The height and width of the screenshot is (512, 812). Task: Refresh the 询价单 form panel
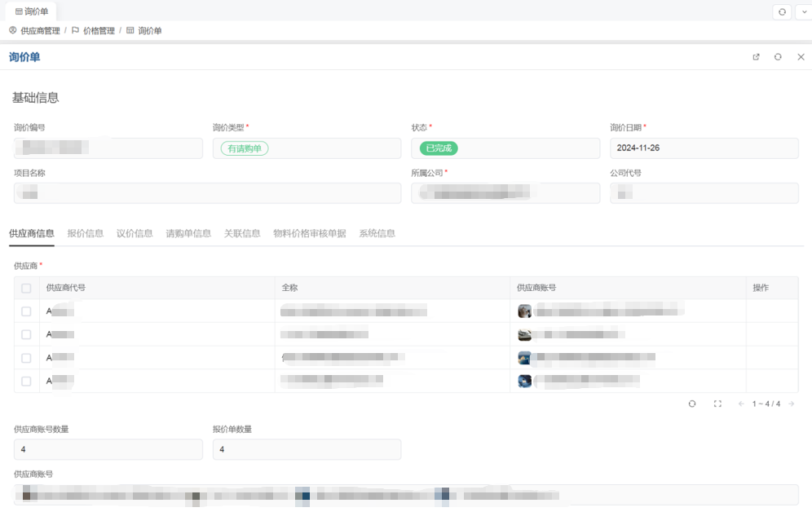point(778,57)
